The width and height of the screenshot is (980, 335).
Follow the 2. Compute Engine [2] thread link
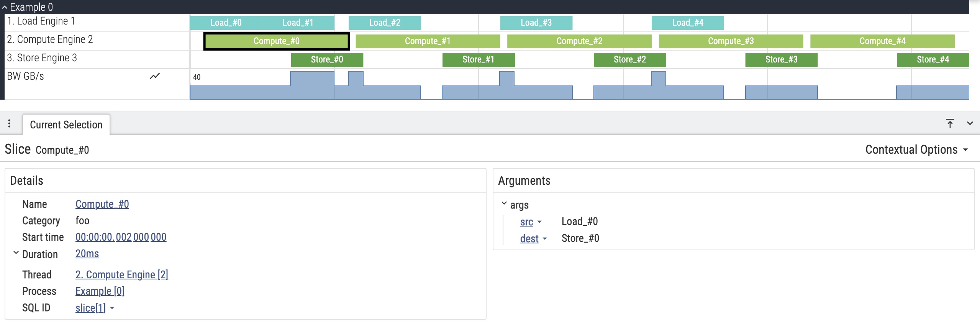(x=121, y=274)
